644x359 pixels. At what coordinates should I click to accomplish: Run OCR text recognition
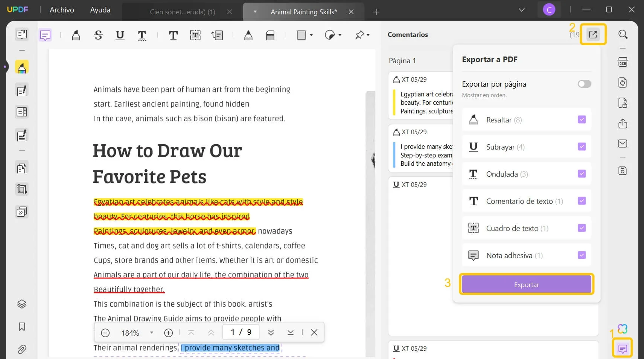[x=623, y=62]
